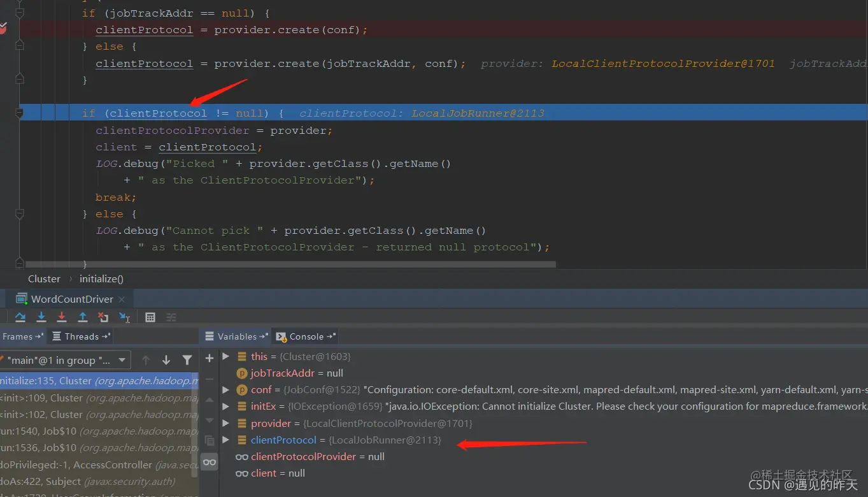The height and width of the screenshot is (497, 868).
Task: Move to the next frame with down arrow
Action: [x=166, y=360]
